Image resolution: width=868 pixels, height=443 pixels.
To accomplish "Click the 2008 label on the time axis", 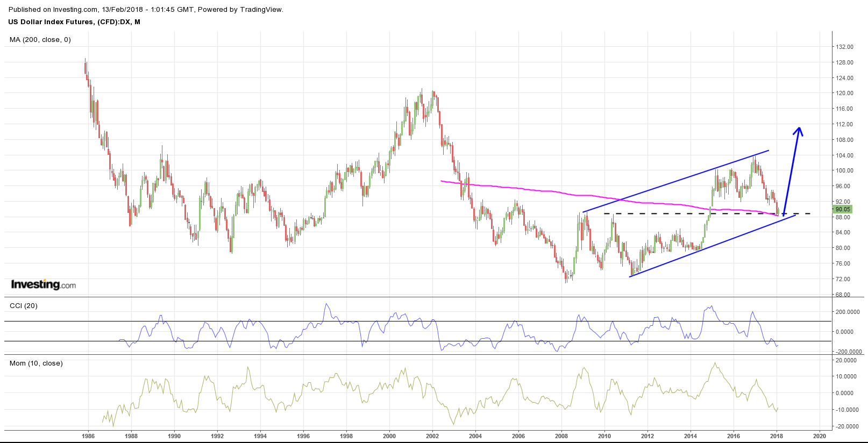I will click(561, 436).
